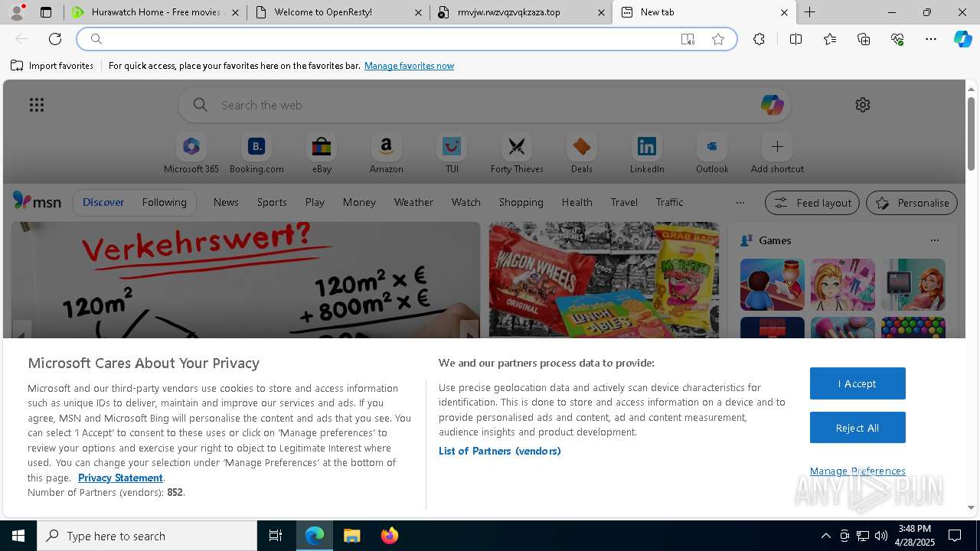
Task: Open Forty Thieves shortcut
Action: pos(517,154)
